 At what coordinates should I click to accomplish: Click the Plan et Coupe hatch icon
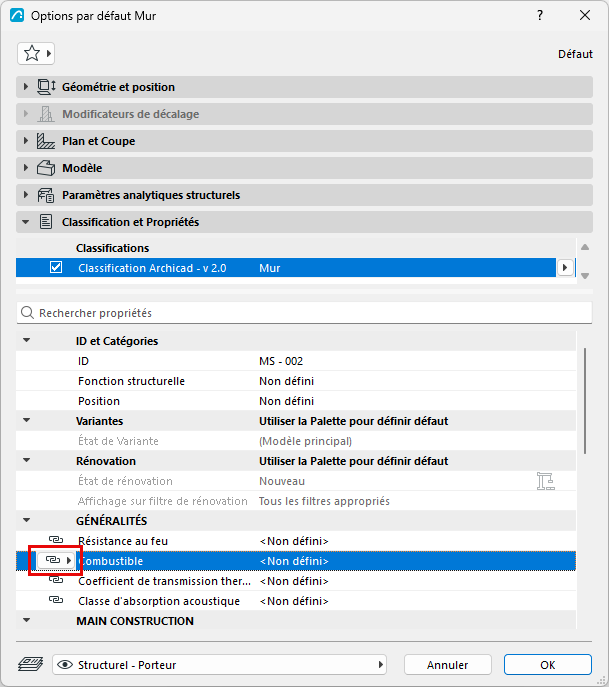click(x=46, y=141)
